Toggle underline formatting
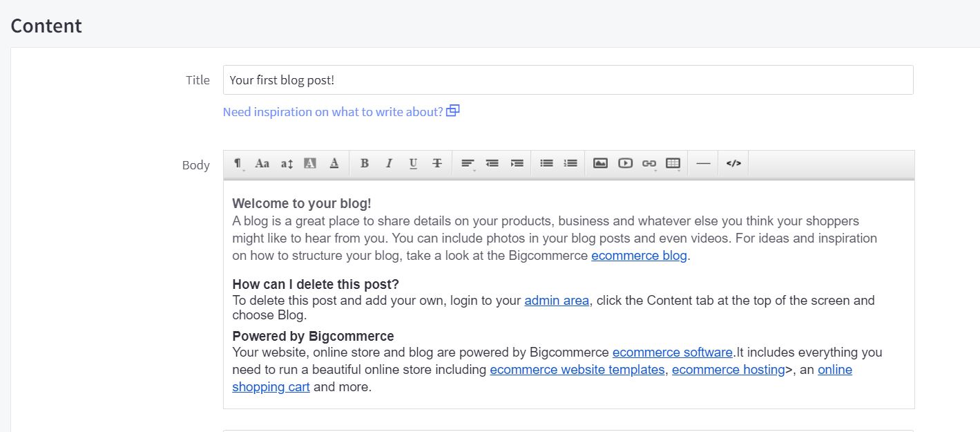 click(x=413, y=164)
